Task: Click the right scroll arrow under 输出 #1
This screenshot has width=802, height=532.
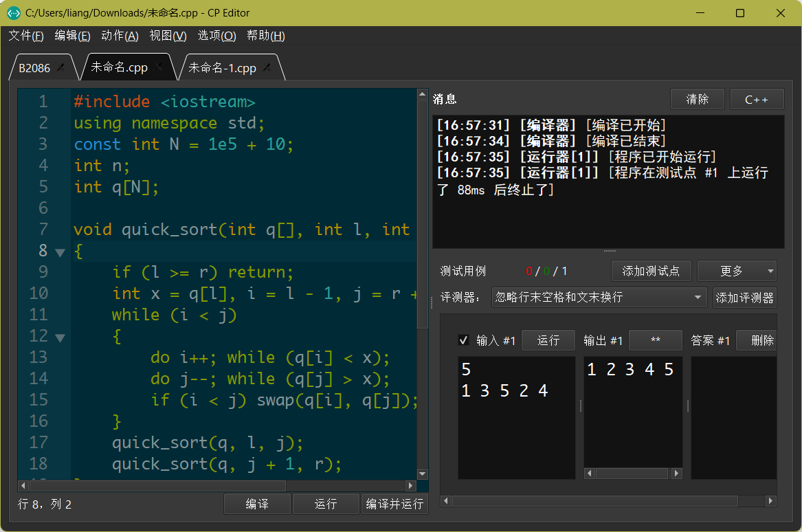Action: 676,473
